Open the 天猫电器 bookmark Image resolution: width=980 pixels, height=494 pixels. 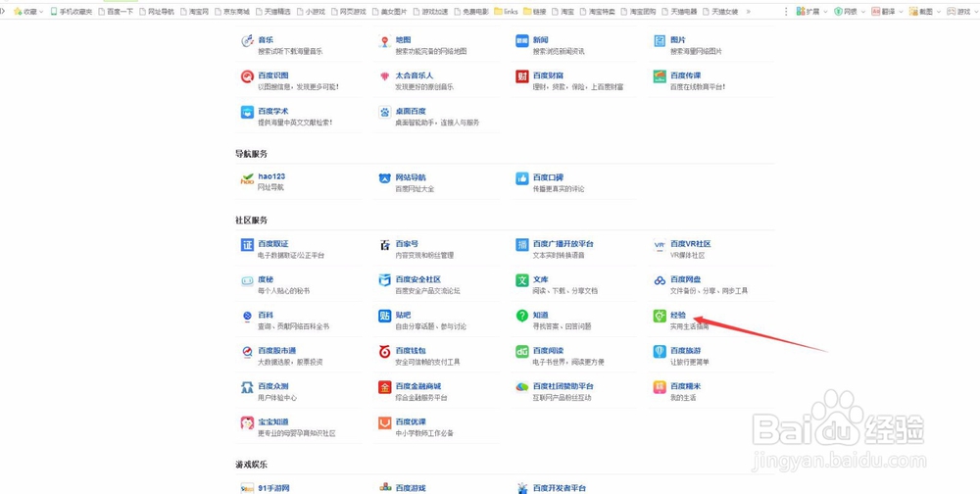679,11
